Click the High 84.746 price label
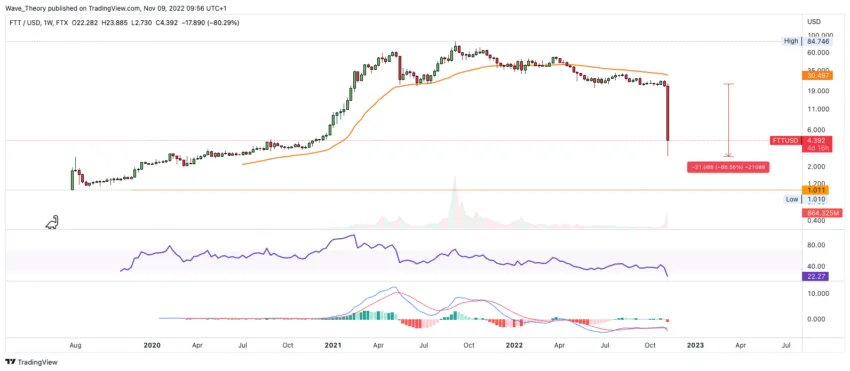This screenshot has width=850, height=371. (808, 41)
